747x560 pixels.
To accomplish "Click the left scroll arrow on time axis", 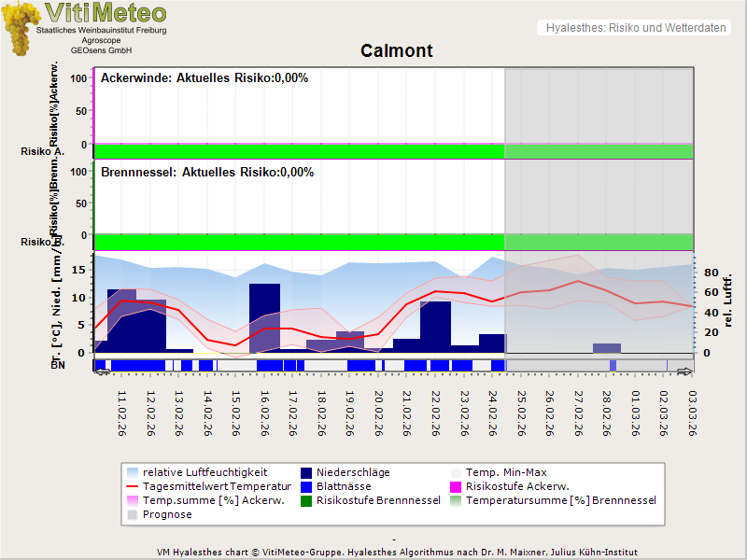I will tap(102, 372).
